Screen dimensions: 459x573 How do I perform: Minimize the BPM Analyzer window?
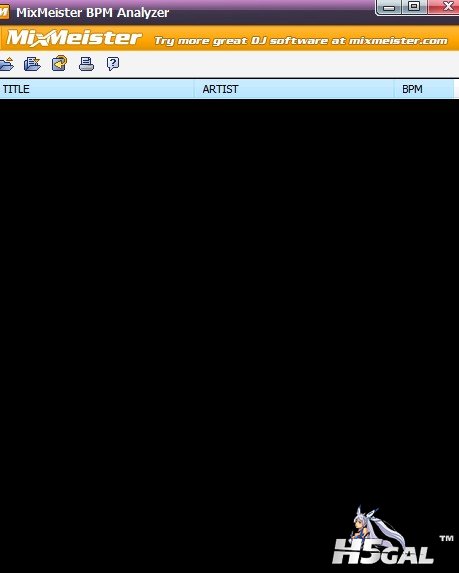click(389, 7)
